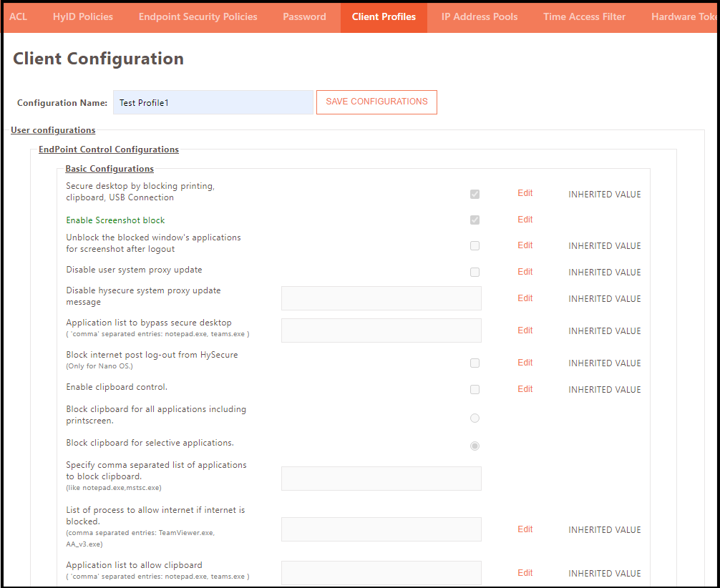Click the Configuration Name input field
Image resolution: width=720 pixels, height=588 pixels.
pyautogui.click(x=213, y=102)
